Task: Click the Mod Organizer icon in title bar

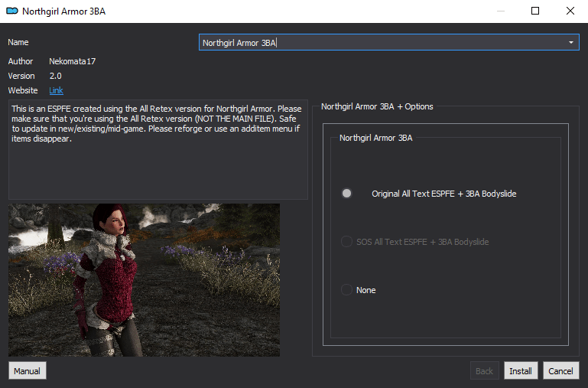Action: 12,11
